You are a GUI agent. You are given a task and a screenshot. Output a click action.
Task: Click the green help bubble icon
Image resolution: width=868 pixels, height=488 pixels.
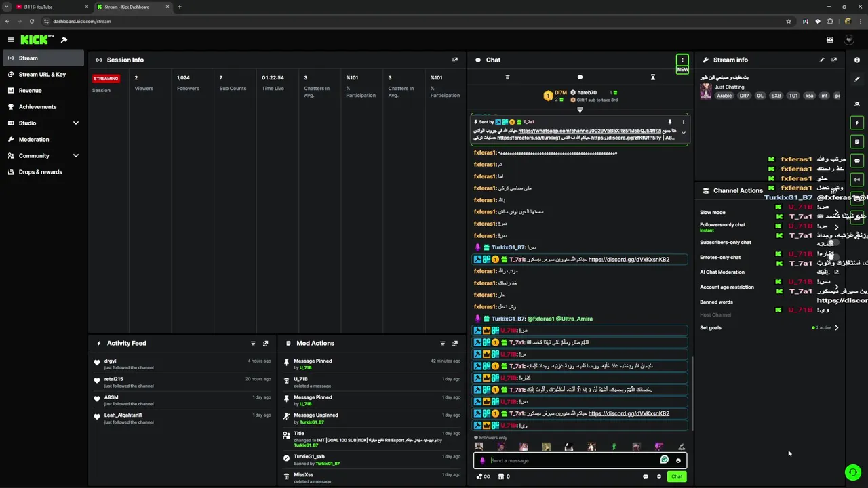[853, 472]
